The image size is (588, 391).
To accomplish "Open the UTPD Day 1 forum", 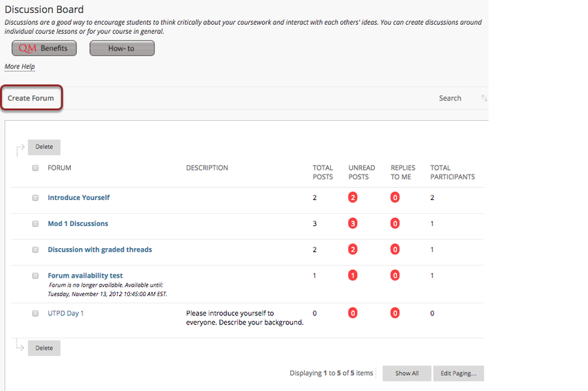I will [x=65, y=313].
